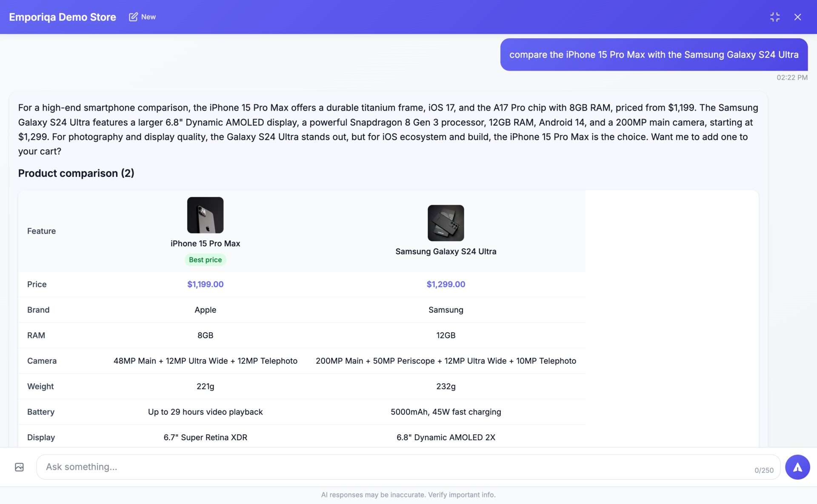Click the Samsung Galaxy S24 Ultra product name
Screen dimensions: 817x504
[x=446, y=251]
